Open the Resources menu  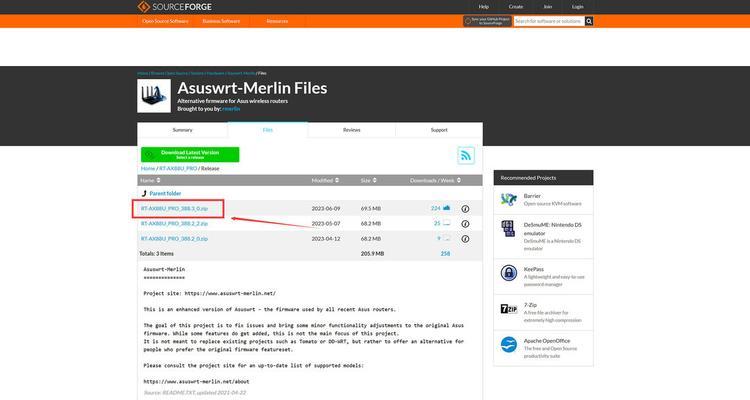coord(277,21)
